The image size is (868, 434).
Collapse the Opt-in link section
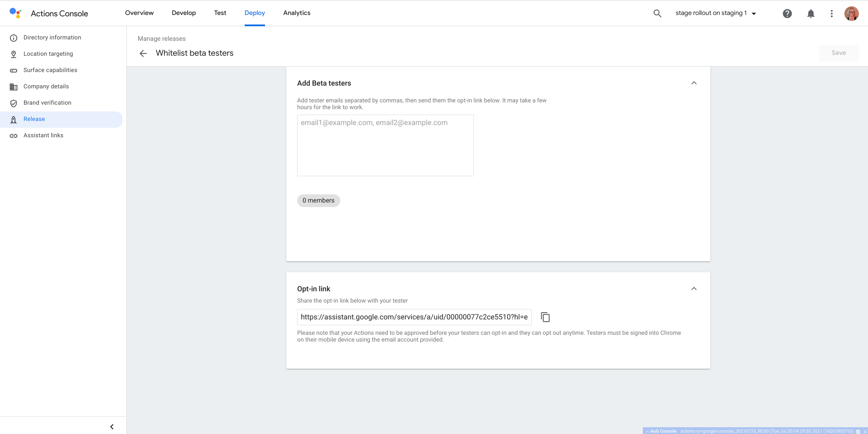[694, 289]
